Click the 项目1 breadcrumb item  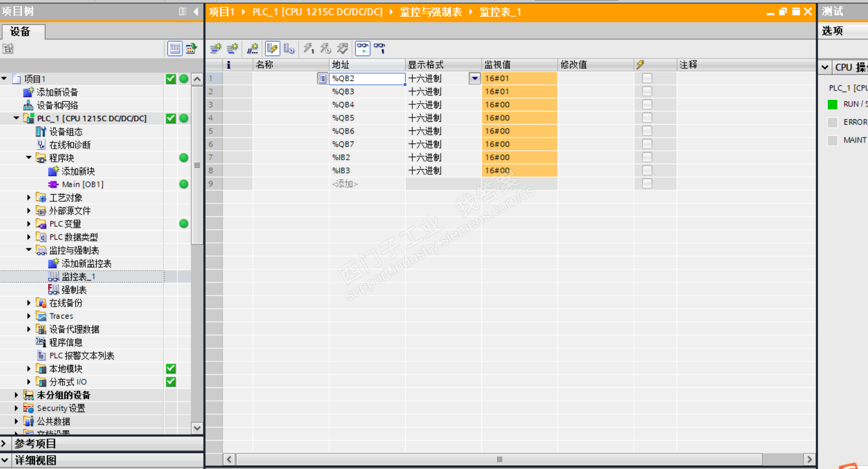point(222,12)
